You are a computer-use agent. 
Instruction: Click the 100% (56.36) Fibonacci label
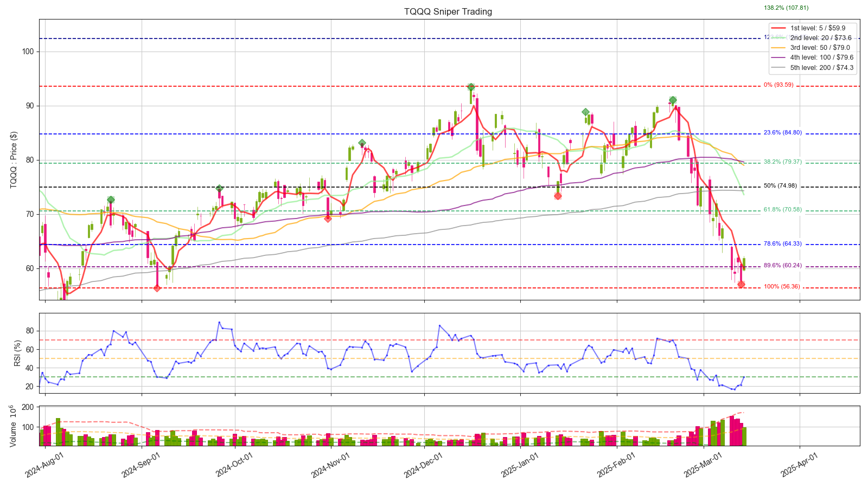tap(782, 287)
